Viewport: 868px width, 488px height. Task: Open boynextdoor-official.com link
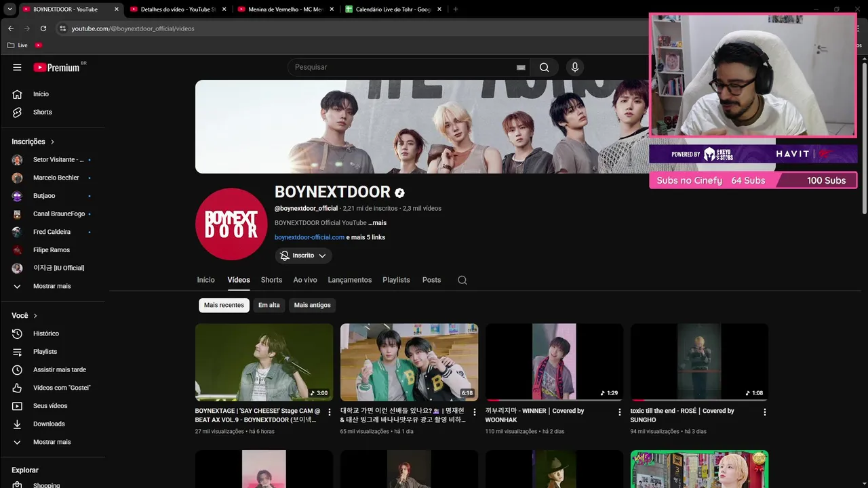coord(309,237)
